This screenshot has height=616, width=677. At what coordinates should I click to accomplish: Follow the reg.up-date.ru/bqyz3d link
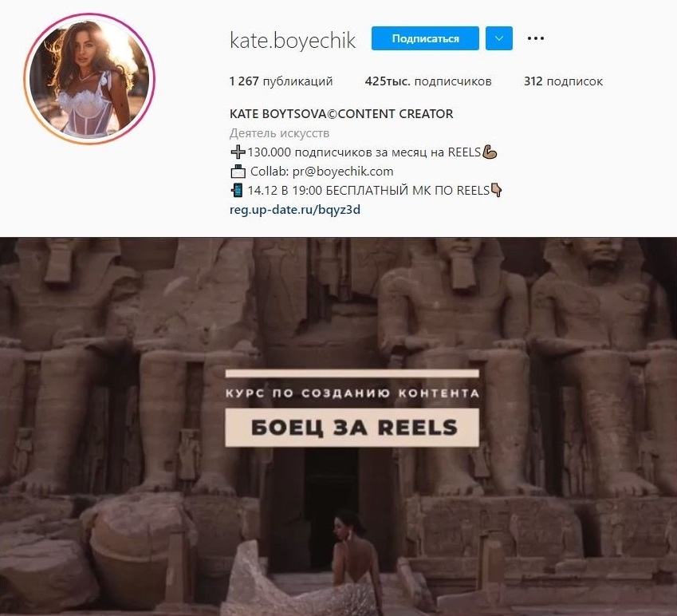click(295, 210)
